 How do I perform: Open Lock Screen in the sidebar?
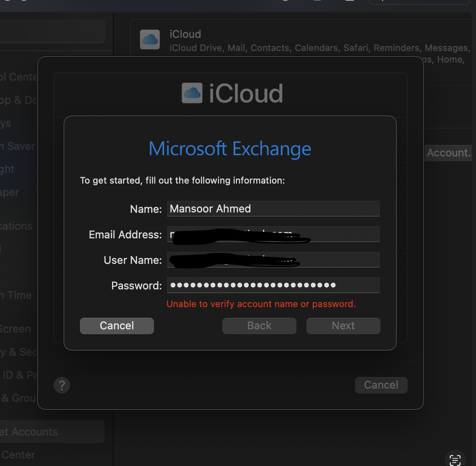click(15, 329)
